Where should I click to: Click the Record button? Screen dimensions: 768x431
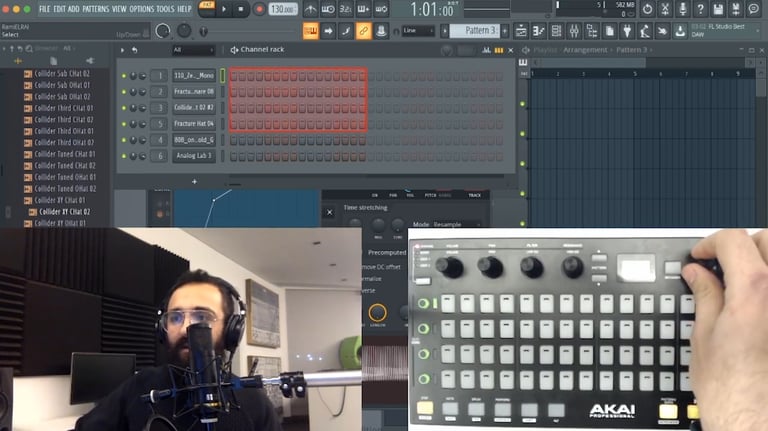click(259, 9)
